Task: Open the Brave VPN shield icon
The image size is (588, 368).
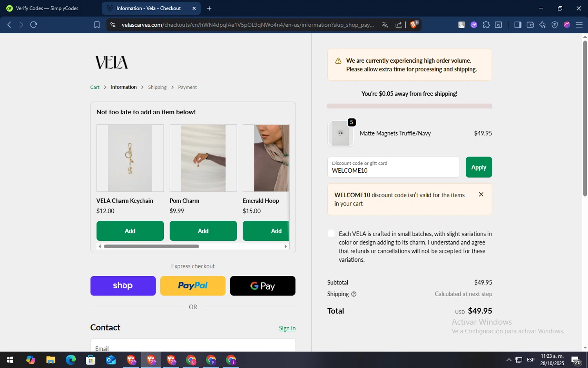Action: tap(555, 25)
